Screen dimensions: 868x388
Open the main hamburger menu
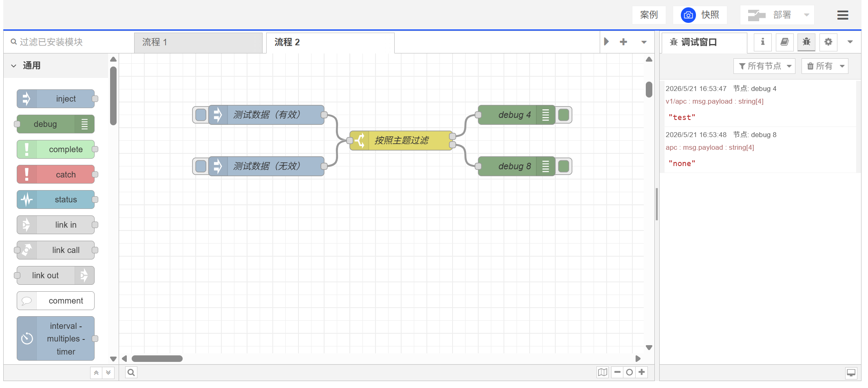[x=842, y=15]
